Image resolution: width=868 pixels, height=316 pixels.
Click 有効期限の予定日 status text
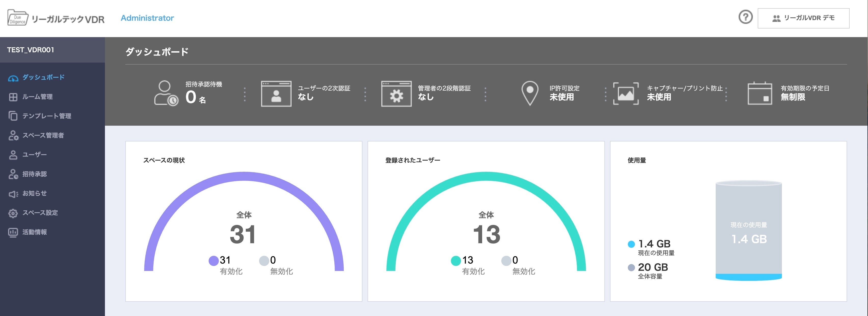click(805, 93)
